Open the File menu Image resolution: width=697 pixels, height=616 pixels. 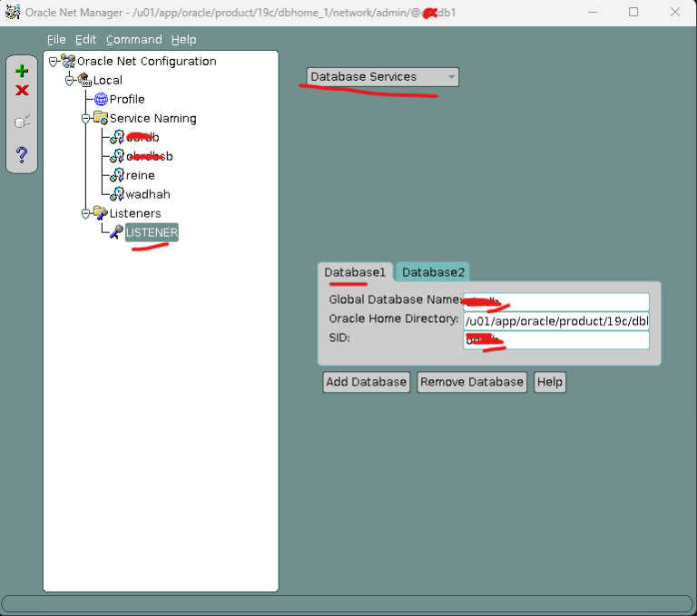(56, 40)
